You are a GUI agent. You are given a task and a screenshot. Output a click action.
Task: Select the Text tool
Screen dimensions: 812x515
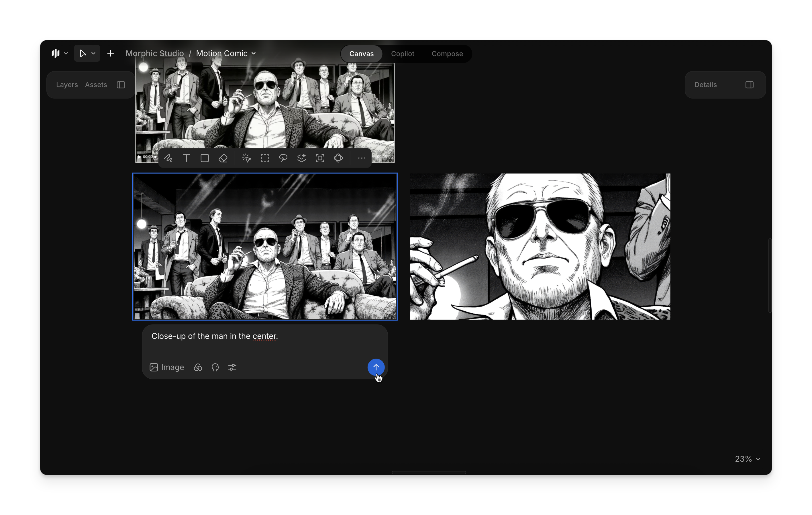187,158
